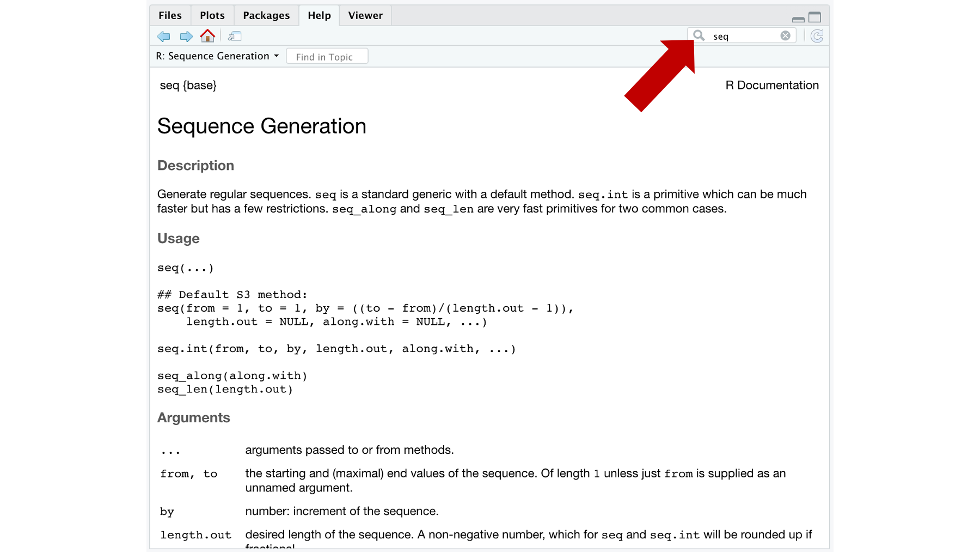Open the Packages tab
The width and height of the screenshot is (980, 552).
pos(266,15)
